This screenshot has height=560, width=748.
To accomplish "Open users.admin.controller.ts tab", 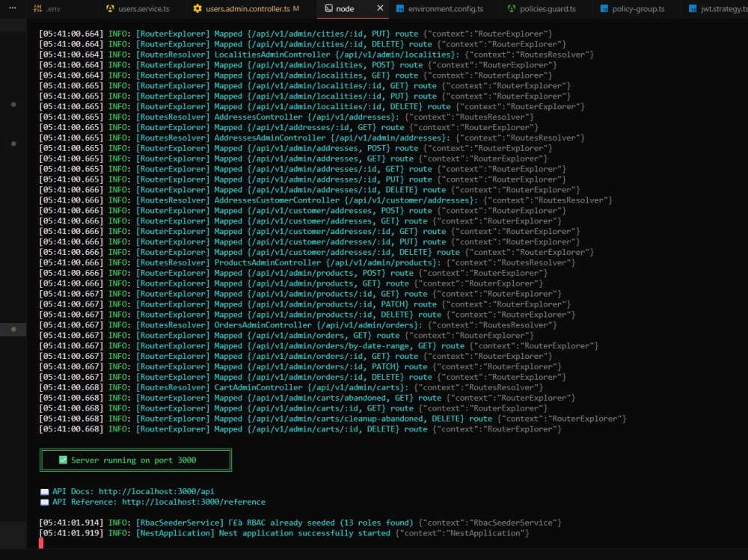I will (247, 8).
